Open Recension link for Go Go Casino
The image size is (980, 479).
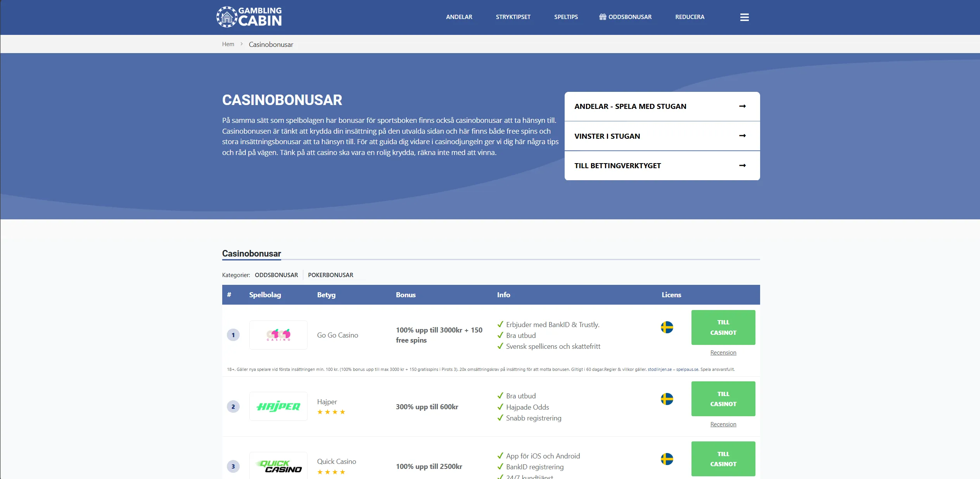click(723, 353)
